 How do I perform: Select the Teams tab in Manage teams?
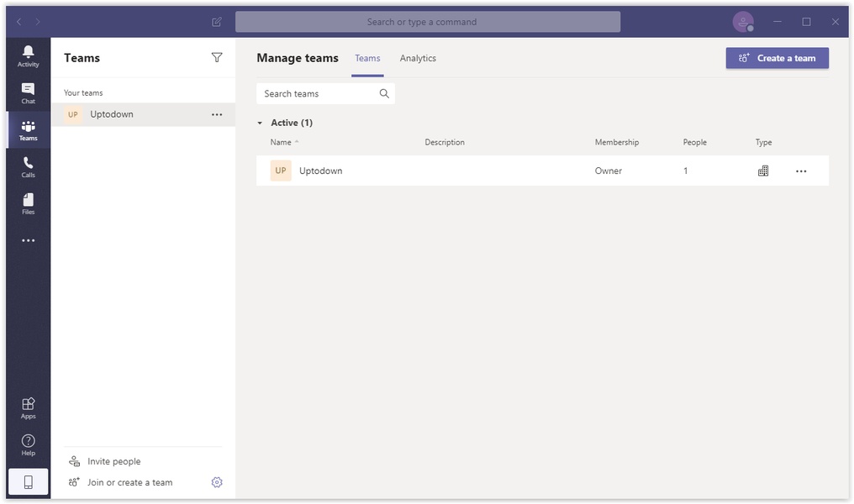point(367,59)
